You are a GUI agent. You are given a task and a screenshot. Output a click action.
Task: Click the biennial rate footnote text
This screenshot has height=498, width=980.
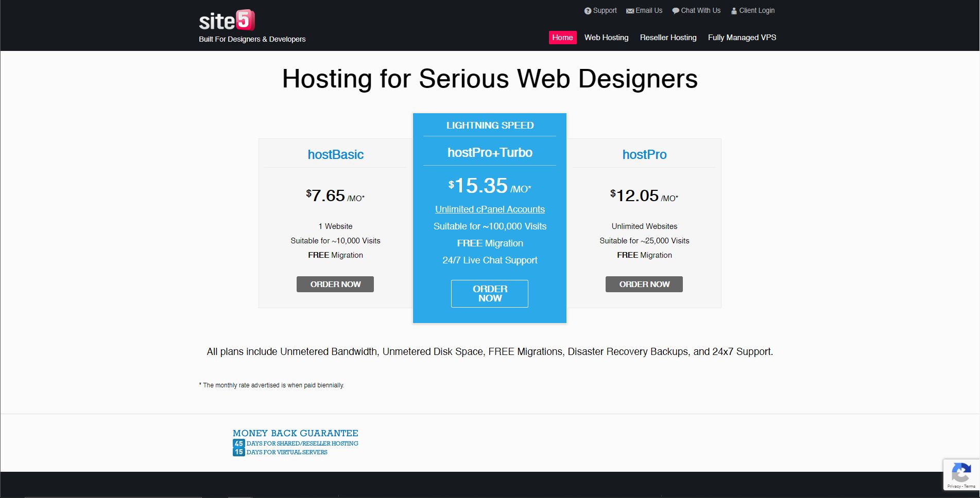click(271, 385)
